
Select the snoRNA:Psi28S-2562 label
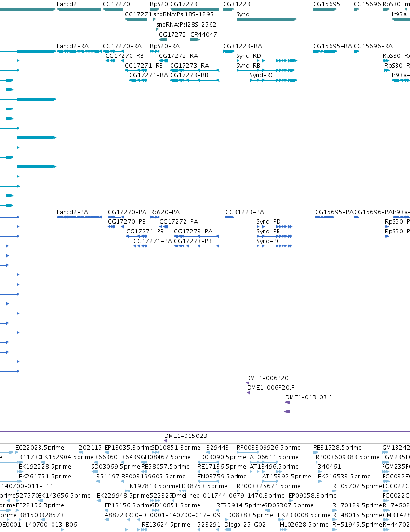pos(186,25)
